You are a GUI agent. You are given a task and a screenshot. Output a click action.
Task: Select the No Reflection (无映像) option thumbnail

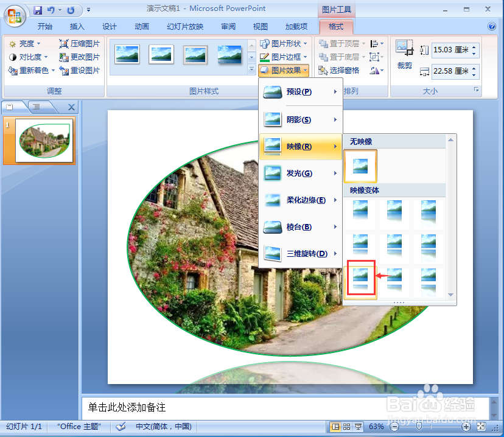coord(360,166)
